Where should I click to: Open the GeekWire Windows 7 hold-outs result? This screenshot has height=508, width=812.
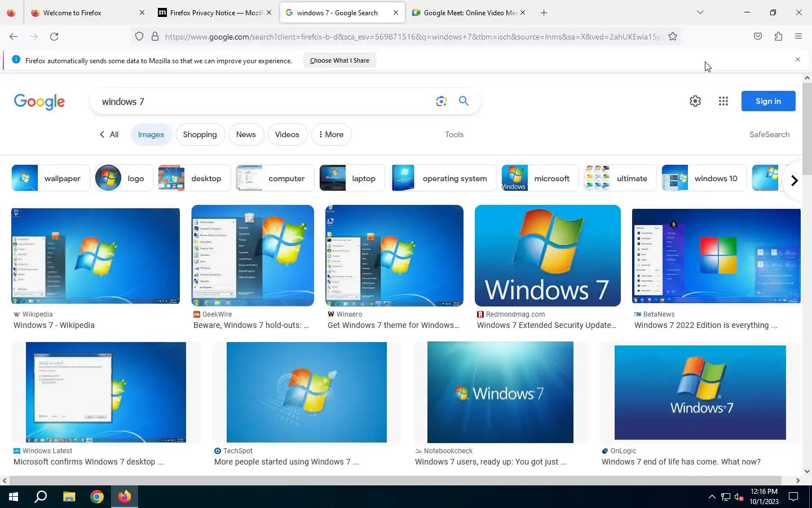coord(251,325)
